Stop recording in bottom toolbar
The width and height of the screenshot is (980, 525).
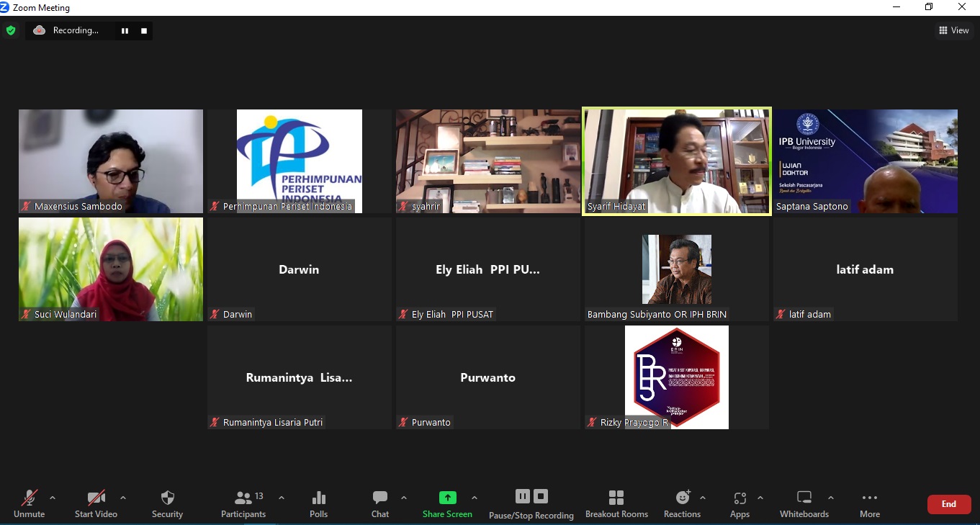coord(541,496)
